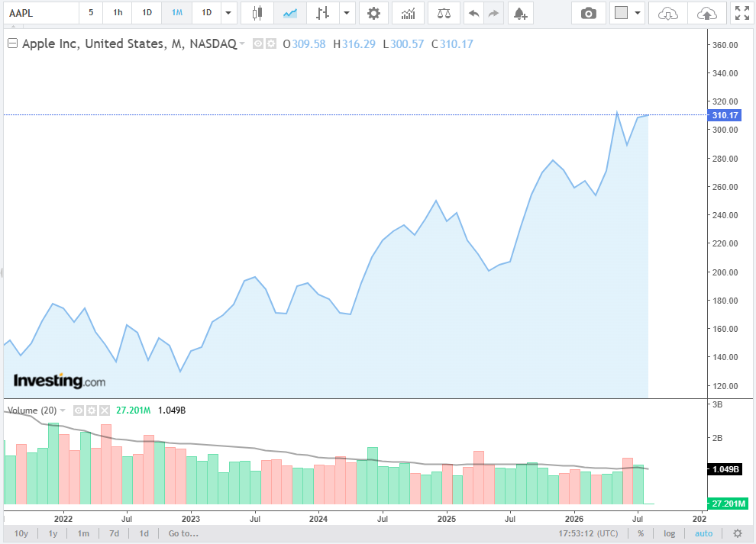Open the layout selection dropdown arrow
Viewport: 756px width, 544px height.
(638, 13)
